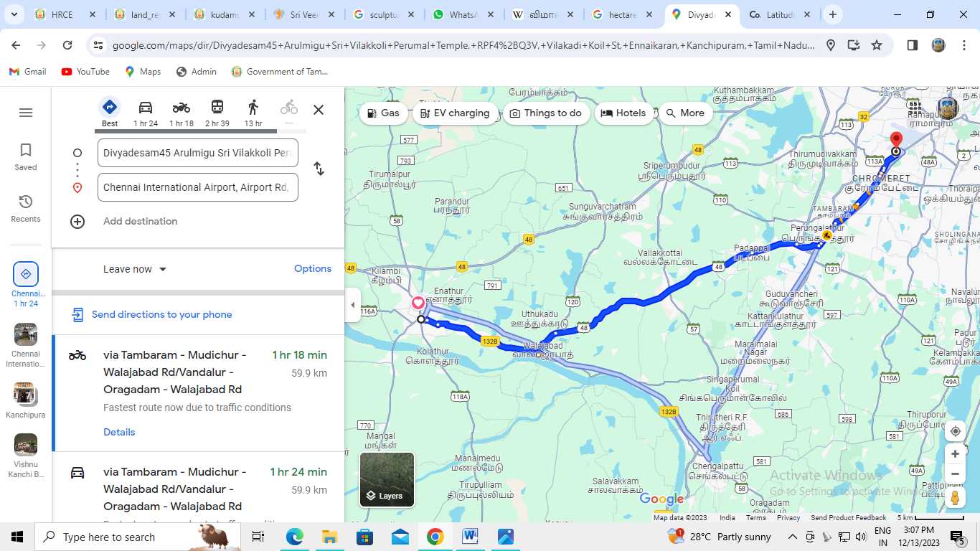The width and height of the screenshot is (980, 551).
Task: Collapse the side panel arrow
Action: [352, 305]
